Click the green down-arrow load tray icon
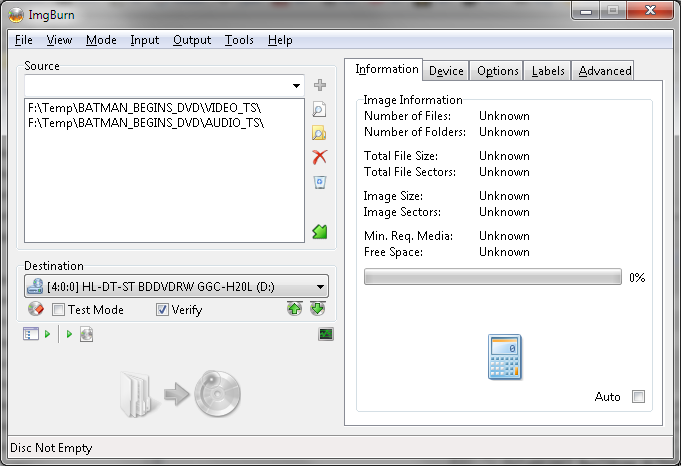Image resolution: width=681 pixels, height=466 pixels. click(317, 308)
